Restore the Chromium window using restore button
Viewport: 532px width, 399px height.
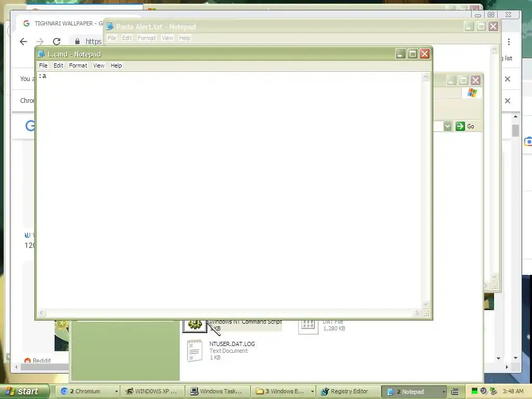click(491, 15)
